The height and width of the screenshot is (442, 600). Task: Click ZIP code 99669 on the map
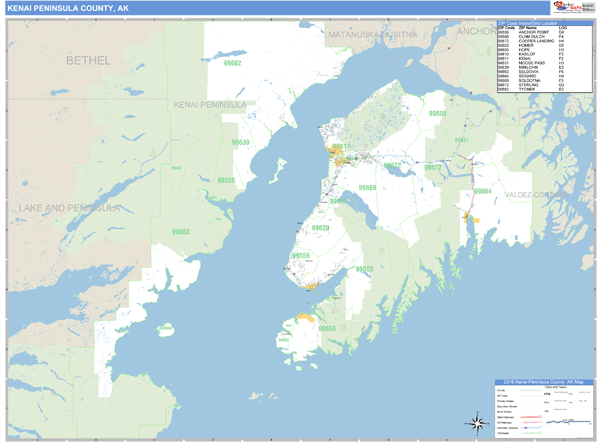point(367,188)
